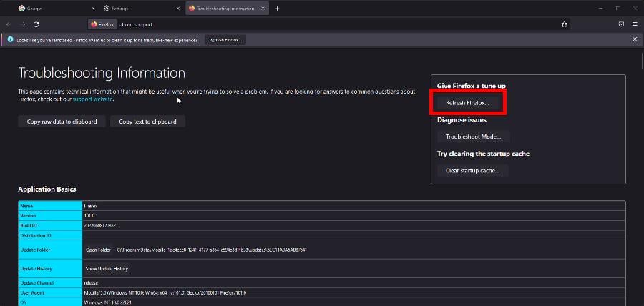Close the Troubleshooting Information tab

click(263, 9)
